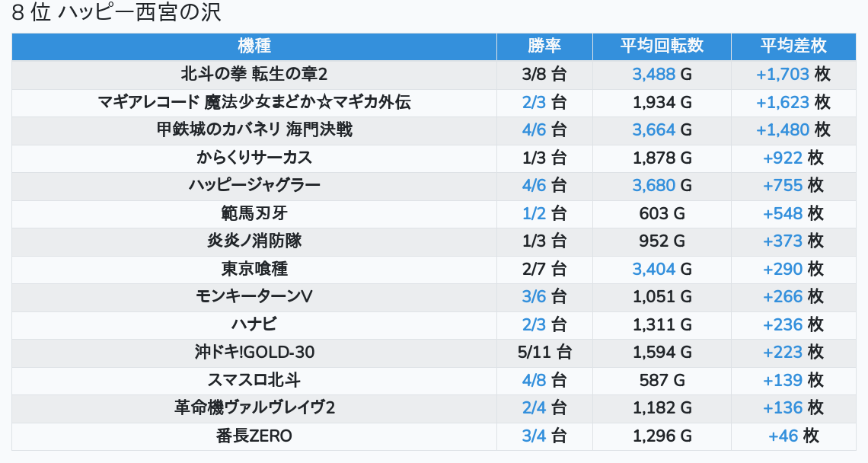Select the 平均差枚 column header

793,46
